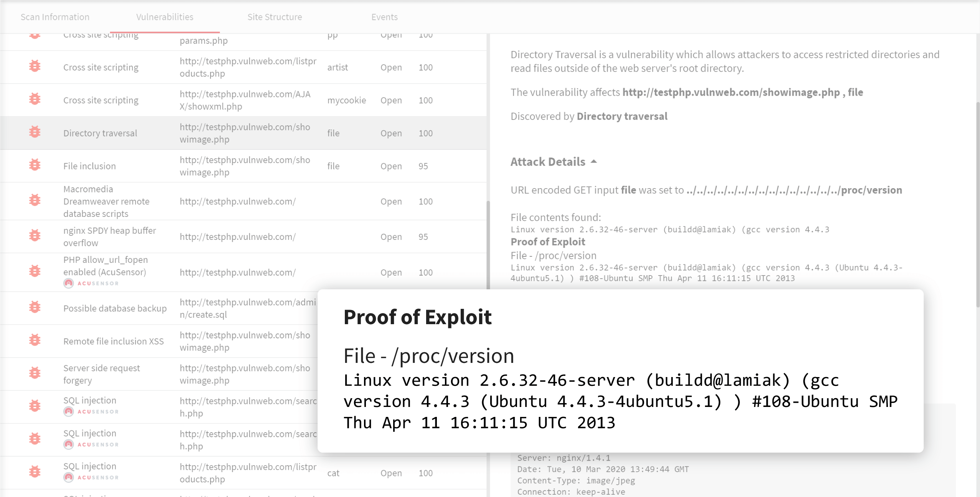
Task: Toggle visibility of Scan Information panel
Action: click(x=55, y=16)
